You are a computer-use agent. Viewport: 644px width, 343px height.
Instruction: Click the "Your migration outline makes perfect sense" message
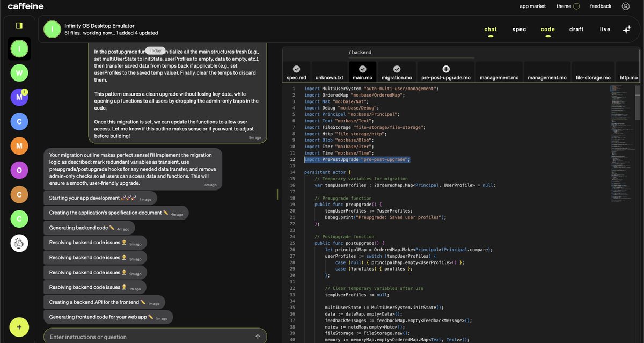133,168
